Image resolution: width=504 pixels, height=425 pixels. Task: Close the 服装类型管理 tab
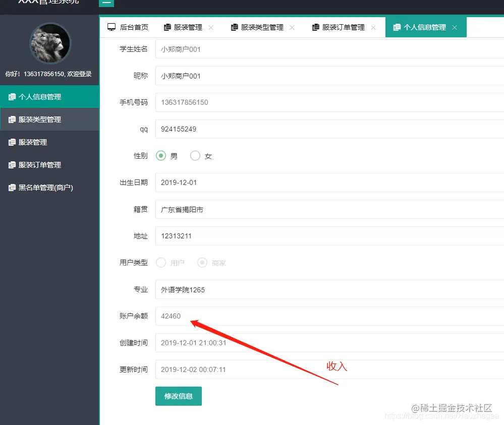pyautogui.click(x=292, y=28)
